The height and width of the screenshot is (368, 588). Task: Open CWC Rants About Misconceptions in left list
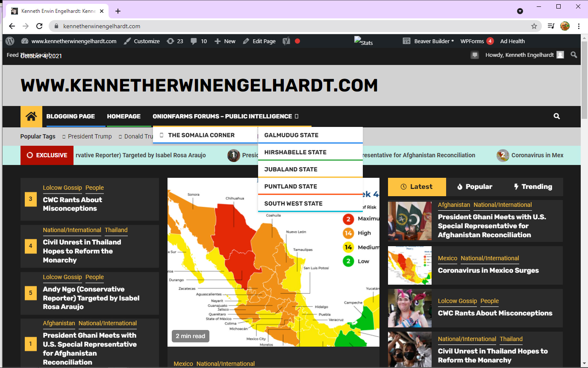(x=73, y=204)
